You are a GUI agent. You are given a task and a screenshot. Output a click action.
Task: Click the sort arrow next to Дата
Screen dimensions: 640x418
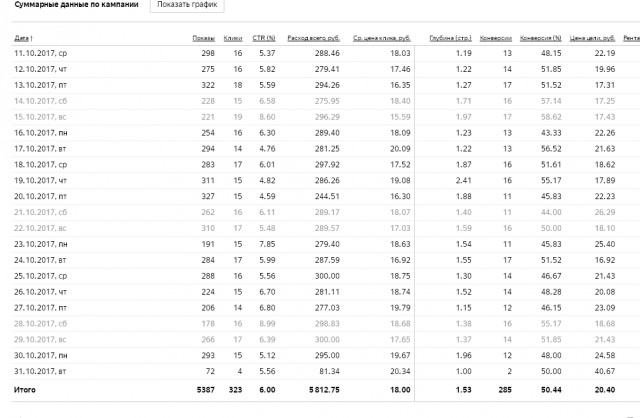[31, 38]
